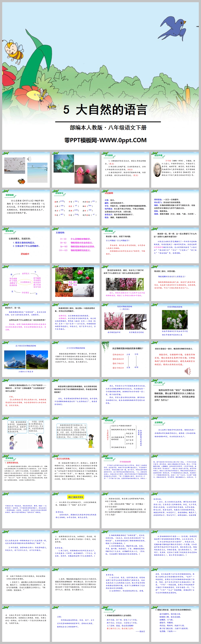Viewport: 201px width, 644px height.
Task: Open the 字词学习 slide thumbnail
Action: coord(76,208)
